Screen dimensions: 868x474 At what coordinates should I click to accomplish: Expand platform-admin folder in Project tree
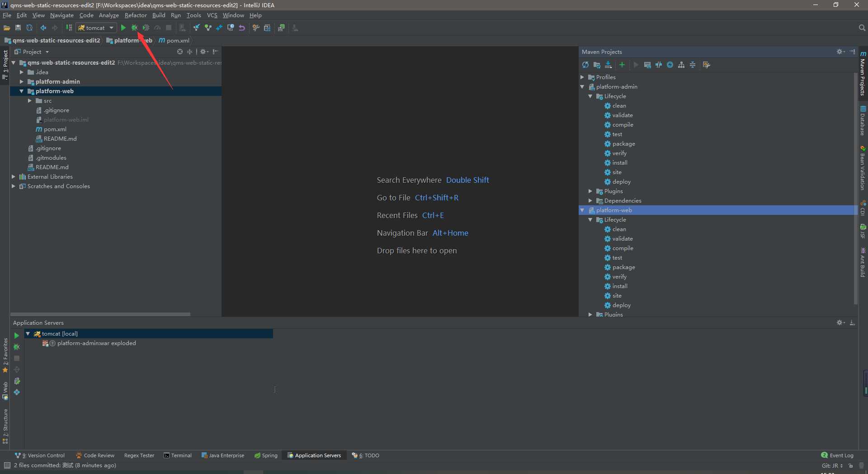[x=21, y=81]
